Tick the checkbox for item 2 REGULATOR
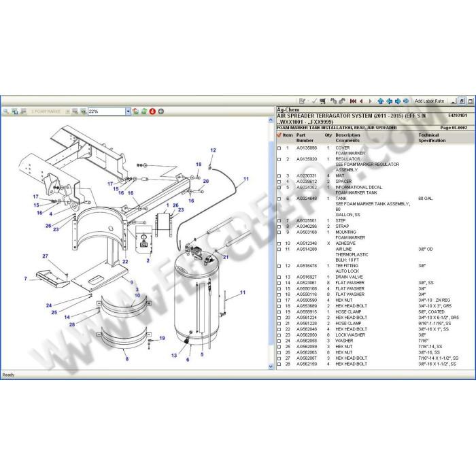 [279, 159]
